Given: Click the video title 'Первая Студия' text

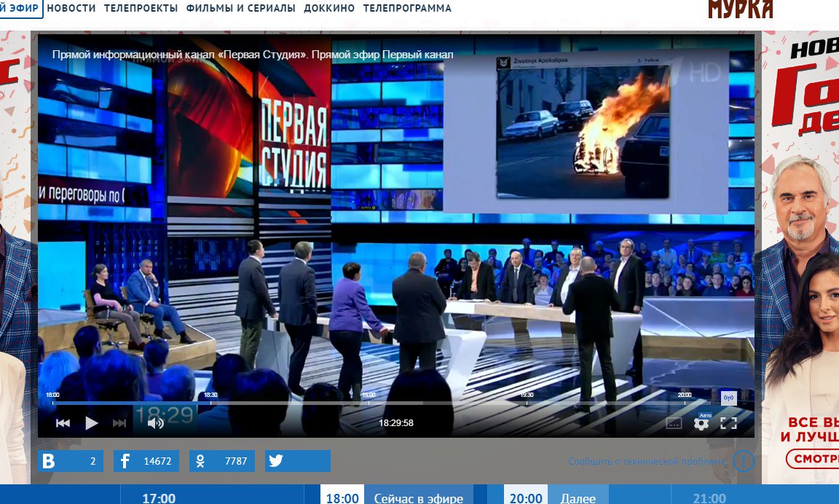Looking at the screenshot, I should click(x=253, y=55).
